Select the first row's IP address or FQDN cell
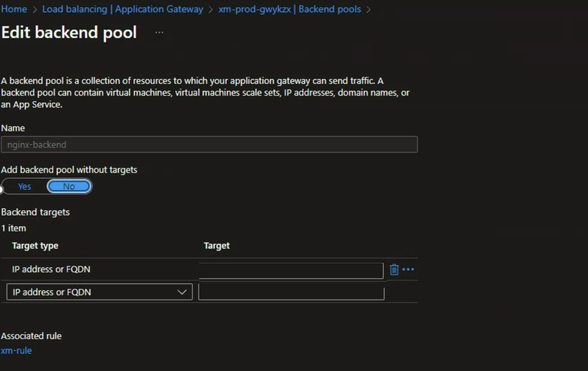 (x=51, y=269)
